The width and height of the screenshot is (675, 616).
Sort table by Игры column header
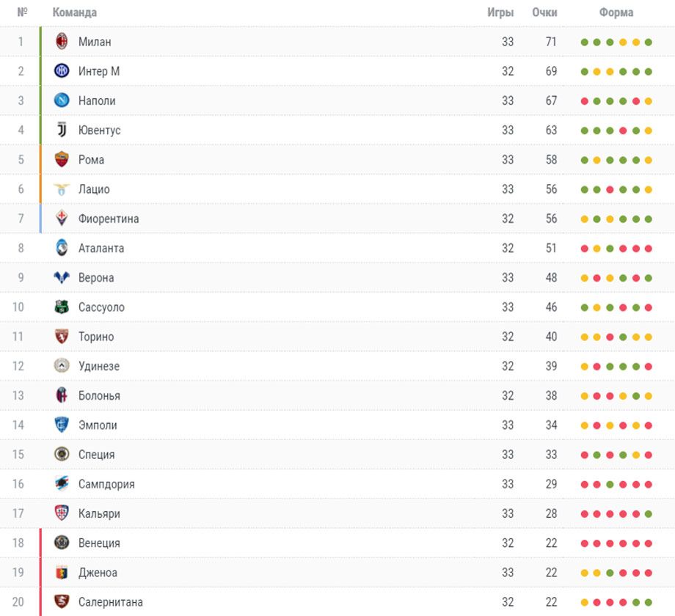(x=500, y=12)
